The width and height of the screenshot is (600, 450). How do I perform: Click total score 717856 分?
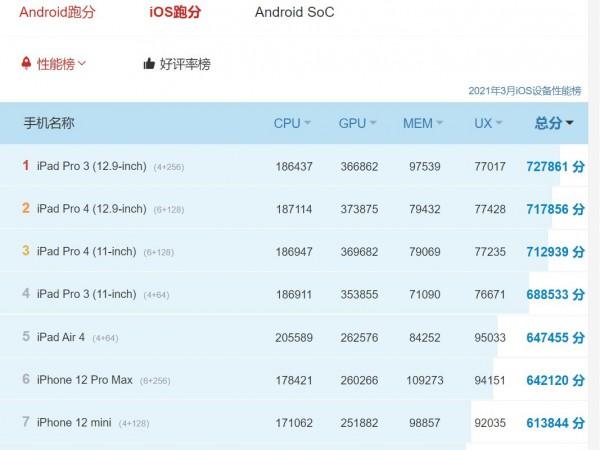(x=555, y=209)
